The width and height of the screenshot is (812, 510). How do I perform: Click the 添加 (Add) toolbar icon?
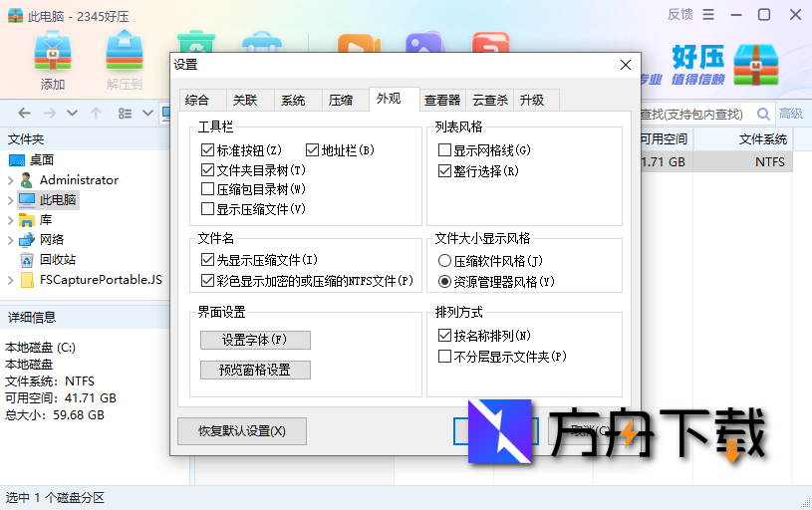pyautogui.click(x=52, y=51)
